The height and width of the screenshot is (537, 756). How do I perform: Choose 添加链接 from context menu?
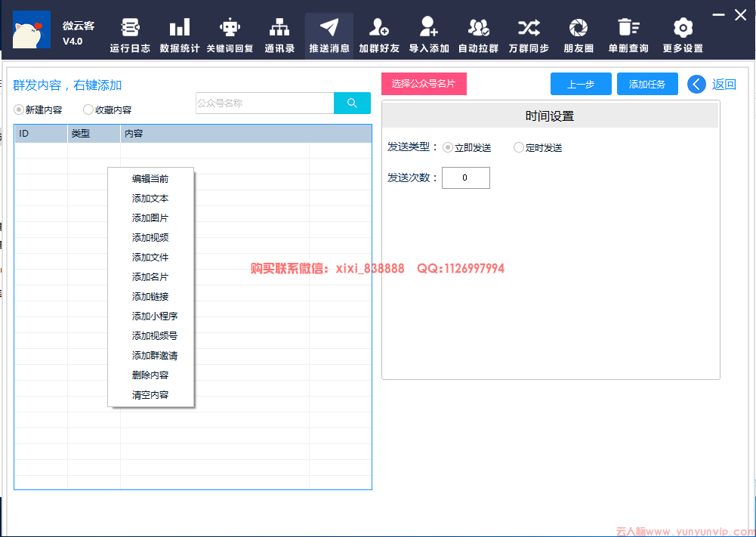(x=150, y=297)
